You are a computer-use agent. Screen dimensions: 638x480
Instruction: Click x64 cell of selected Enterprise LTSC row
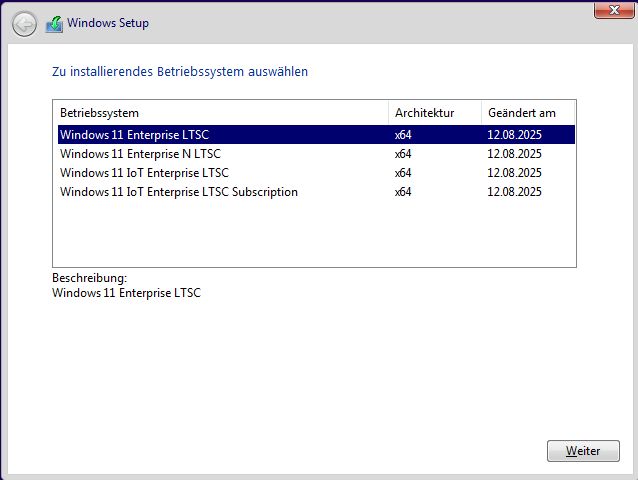pos(403,135)
